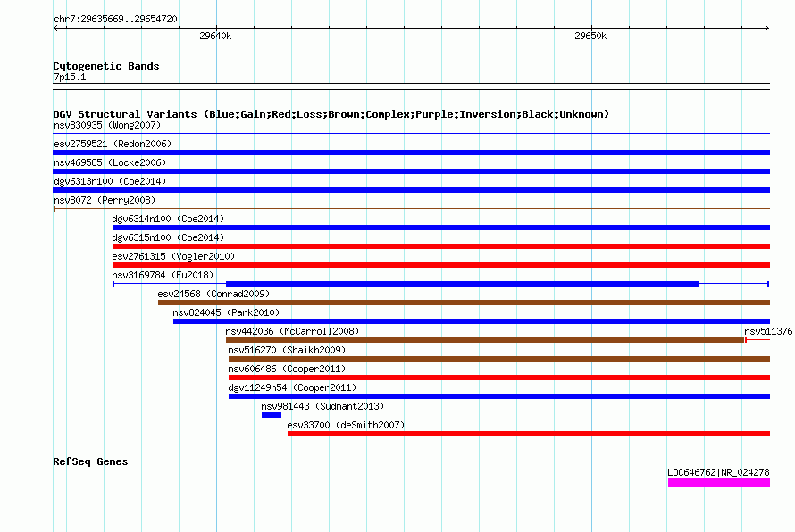Open variant nsv469585 (Locke2006) label
The image size is (795, 532).
[x=110, y=162]
